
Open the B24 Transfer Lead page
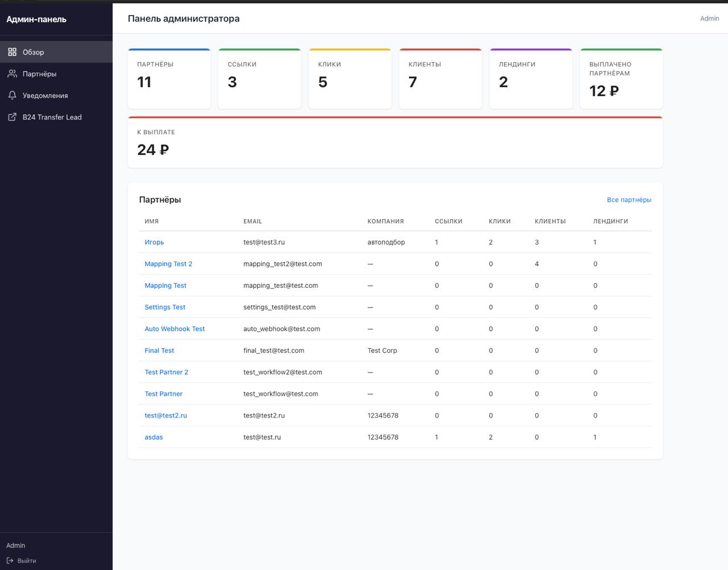pyautogui.click(x=51, y=117)
